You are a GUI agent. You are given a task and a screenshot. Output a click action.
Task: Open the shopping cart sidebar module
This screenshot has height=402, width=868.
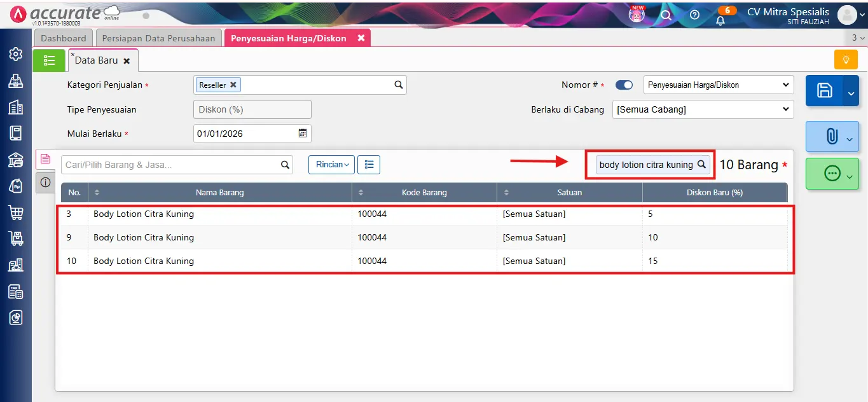[x=16, y=212]
